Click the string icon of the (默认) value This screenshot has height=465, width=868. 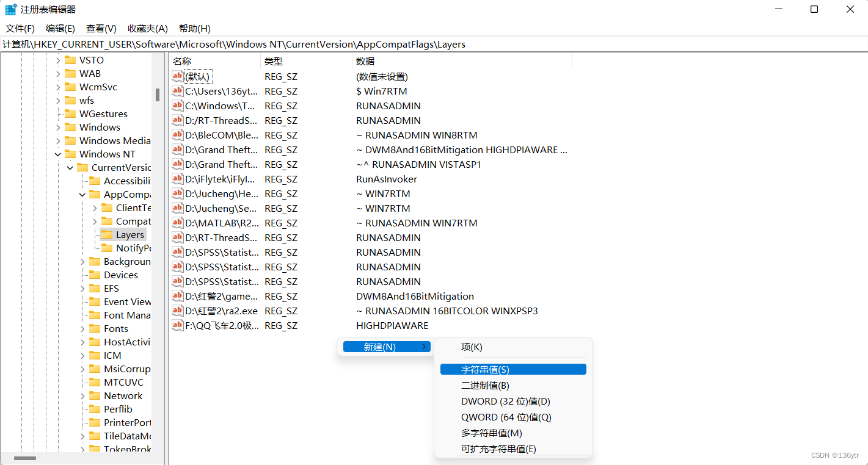(x=178, y=76)
